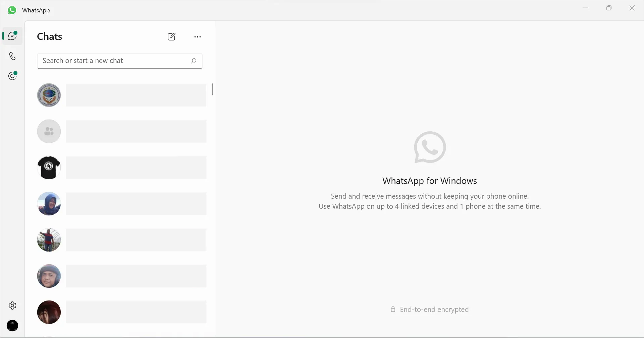Screen dimensions: 644x338
Task: Open the three-dot more options menu
Action: [198, 37]
